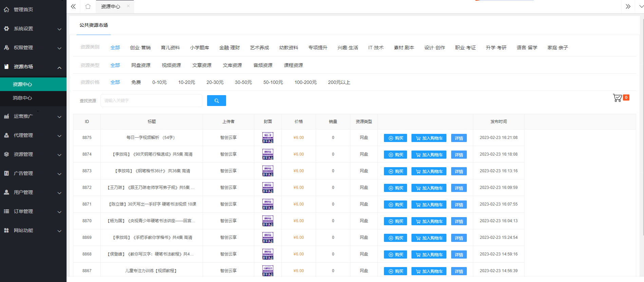Screen dimensions: 644x282
Task: Click the blue search magnifier button
Action: (x=217, y=101)
